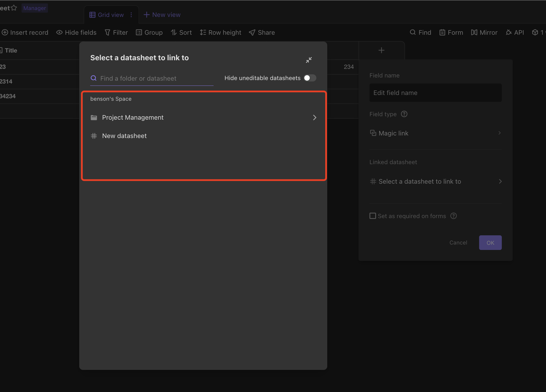Select the New datasheet entry
Viewport: 546px width, 392px height.
203,136
